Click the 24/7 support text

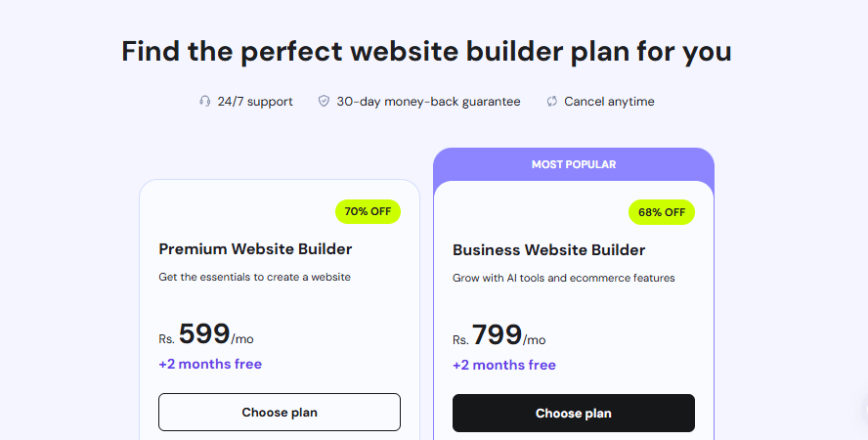255,102
